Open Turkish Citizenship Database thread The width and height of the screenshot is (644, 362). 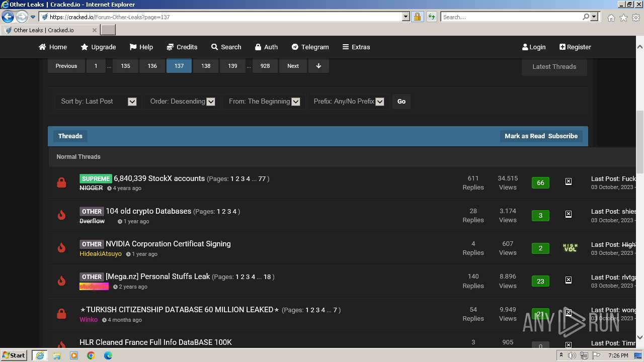coord(180,310)
